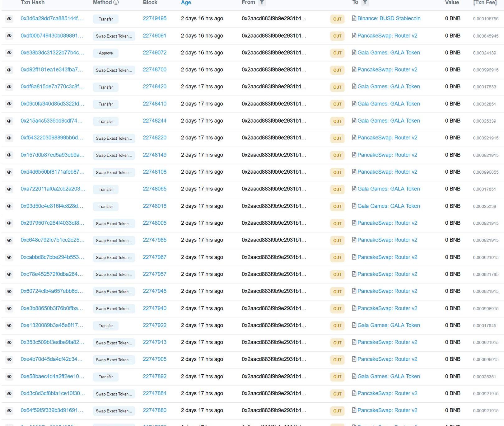
Task: Preview 0xcabbd8c7bbe294b553 with eye icon
Action: pos(9,257)
